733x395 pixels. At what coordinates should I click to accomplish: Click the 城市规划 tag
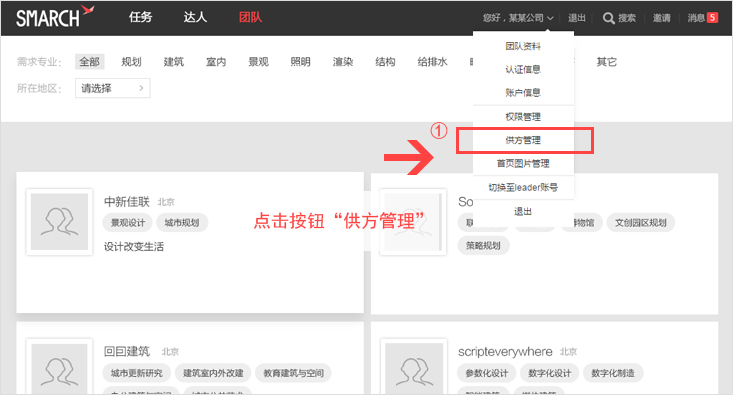click(182, 223)
